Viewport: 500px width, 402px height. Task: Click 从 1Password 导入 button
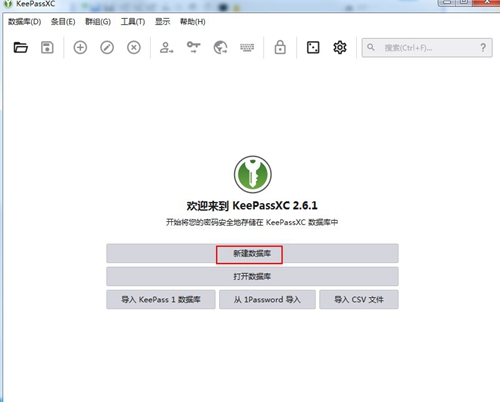point(267,299)
